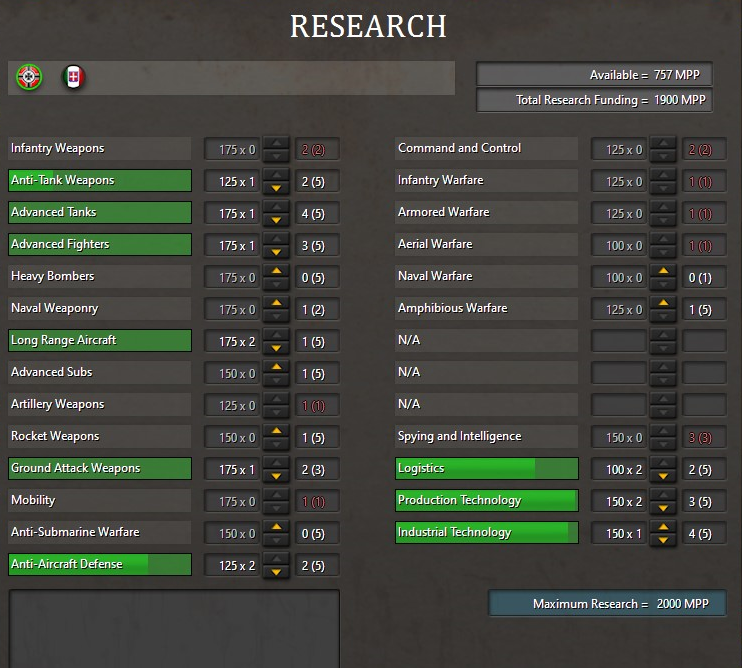This screenshot has height=668, width=742.
Task: Select the Command and Control research row
Action: [x=487, y=149]
